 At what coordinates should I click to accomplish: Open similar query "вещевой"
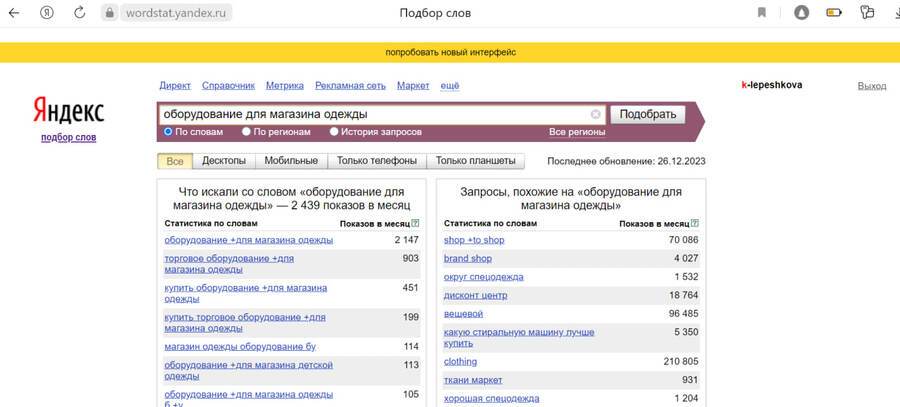tap(463, 313)
